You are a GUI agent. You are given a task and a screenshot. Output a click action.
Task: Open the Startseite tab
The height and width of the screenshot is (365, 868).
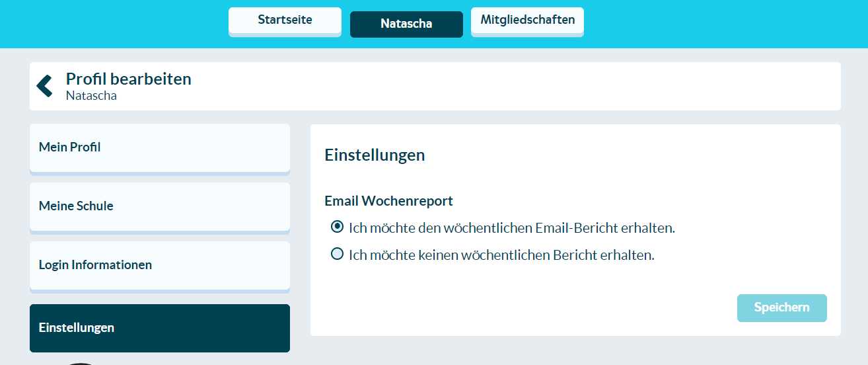click(x=285, y=20)
